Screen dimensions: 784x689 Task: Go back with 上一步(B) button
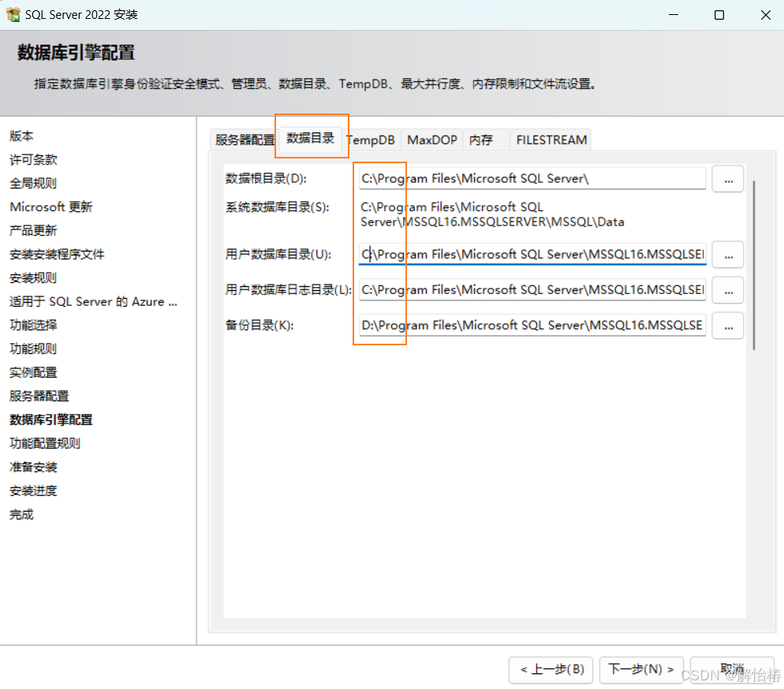pyautogui.click(x=551, y=669)
